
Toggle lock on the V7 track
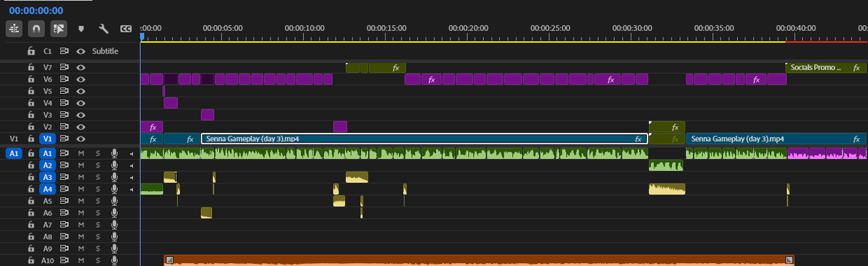31,67
